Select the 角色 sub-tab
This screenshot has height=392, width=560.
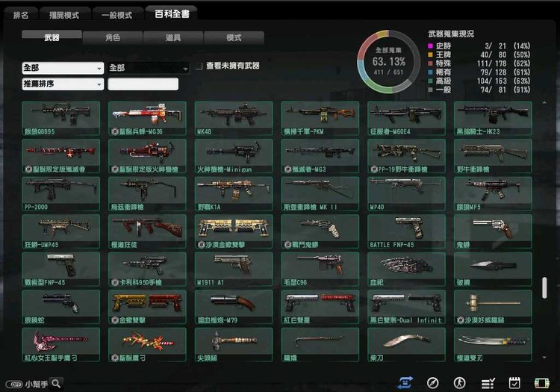click(x=113, y=37)
